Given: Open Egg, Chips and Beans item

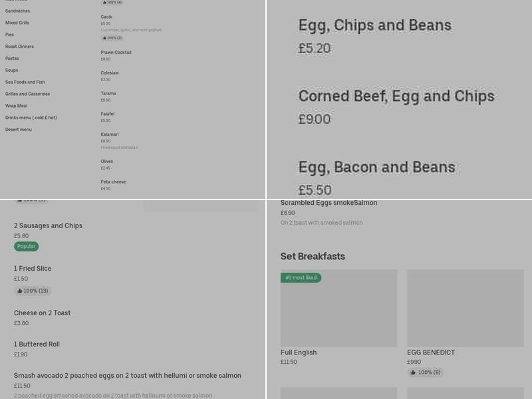Looking at the screenshot, I should [x=374, y=25].
